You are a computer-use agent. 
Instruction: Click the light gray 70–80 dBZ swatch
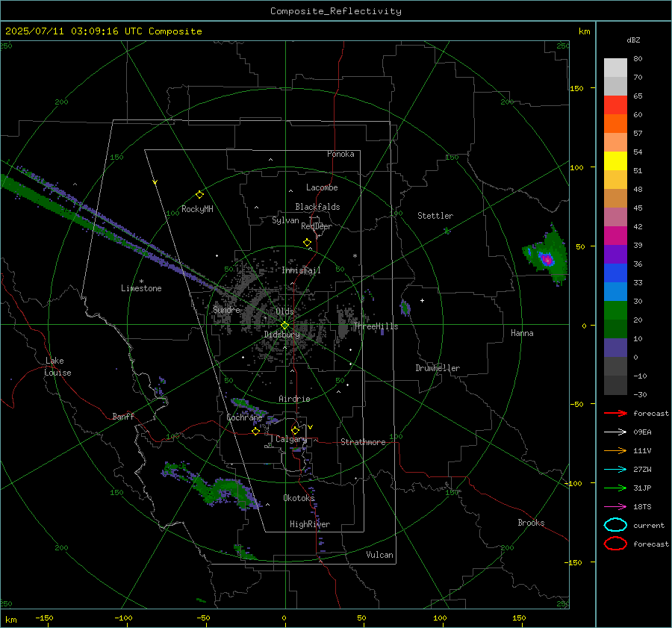pyautogui.click(x=615, y=68)
